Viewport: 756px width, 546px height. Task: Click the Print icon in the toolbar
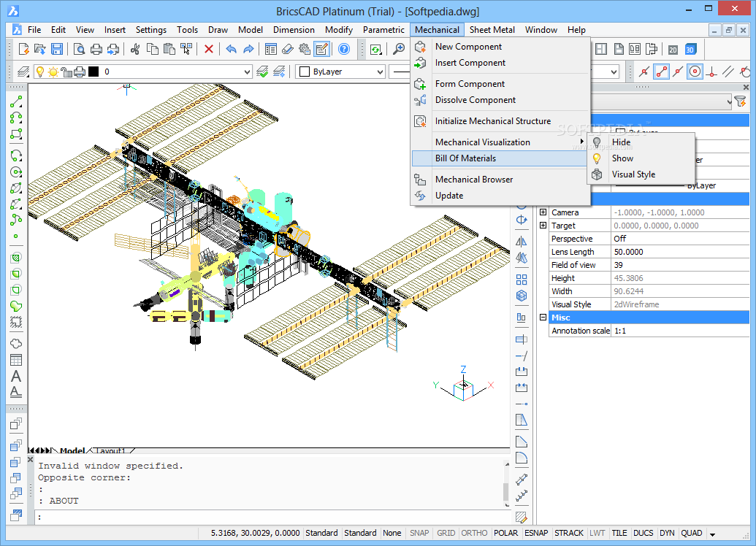coord(96,49)
